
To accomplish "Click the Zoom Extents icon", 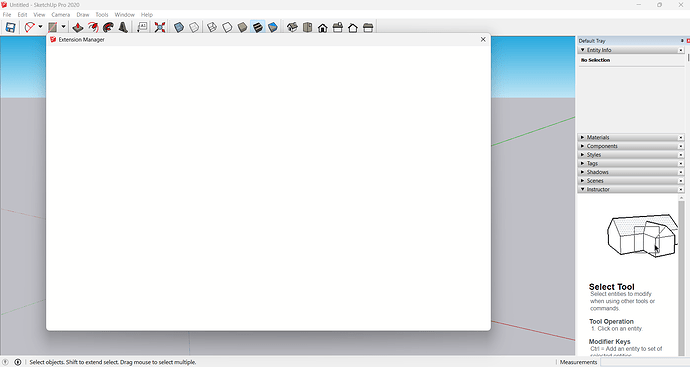I will pyautogui.click(x=160, y=27).
